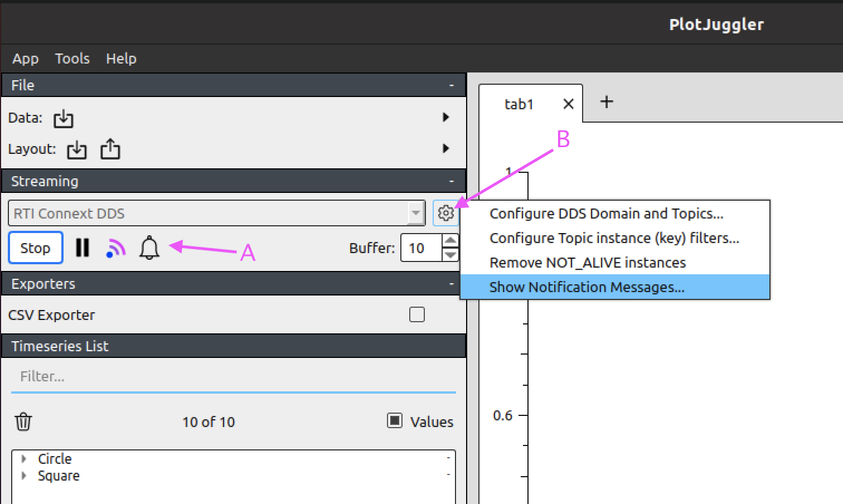The width and height of the screenshot is (843, 504).
Task: Collapse the Streaming section
Action: (451, 181)
